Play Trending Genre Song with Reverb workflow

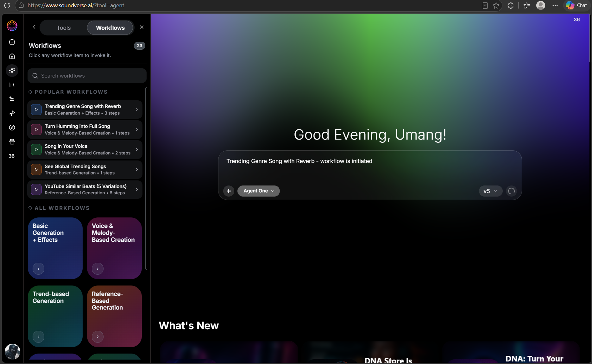point(36,110)
